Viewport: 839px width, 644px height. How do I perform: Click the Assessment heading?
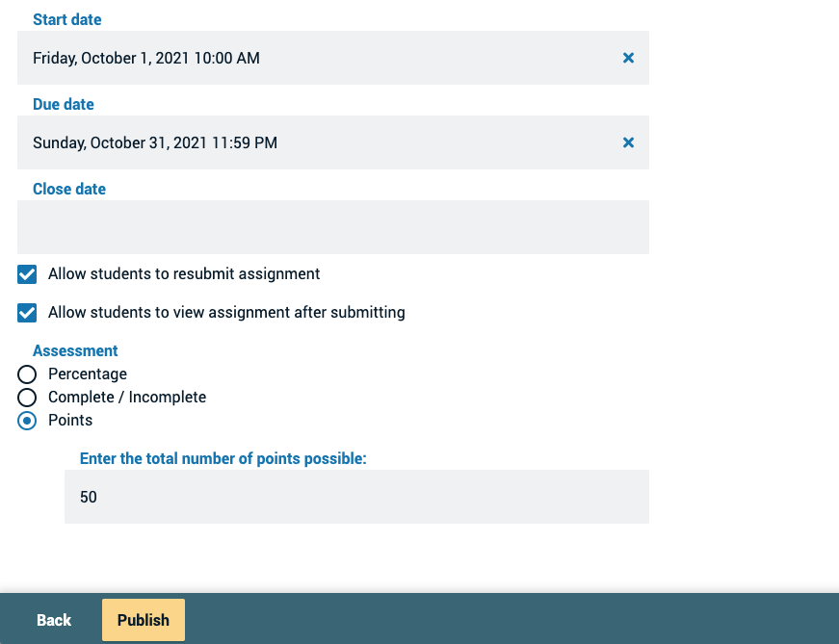click(75, 350)
